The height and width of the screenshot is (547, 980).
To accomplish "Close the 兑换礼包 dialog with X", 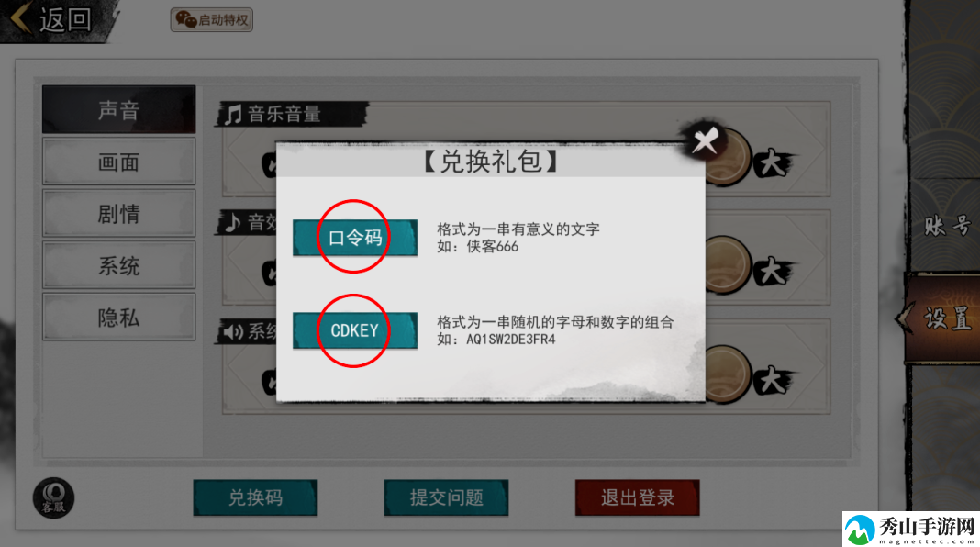I will coord(705,140).
